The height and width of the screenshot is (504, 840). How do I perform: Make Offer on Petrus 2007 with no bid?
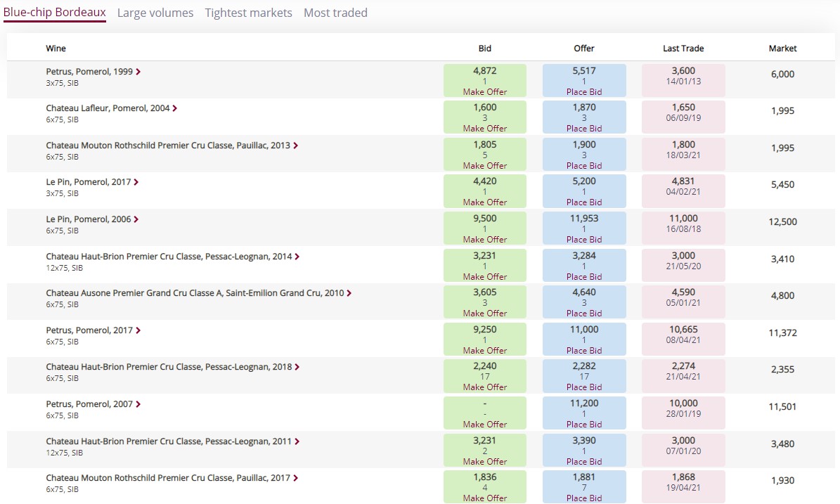pyautogui.click(x=485, y=425)
